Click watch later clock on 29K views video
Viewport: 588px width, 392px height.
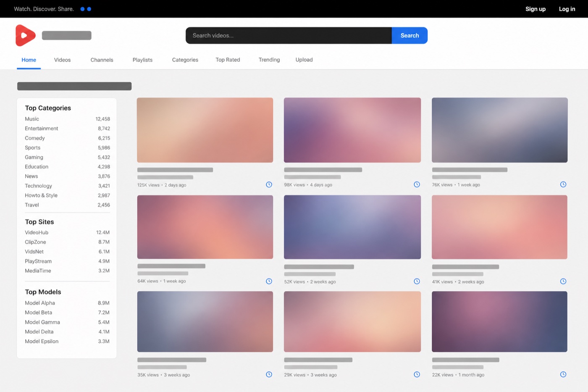click(x=417, y=374)
